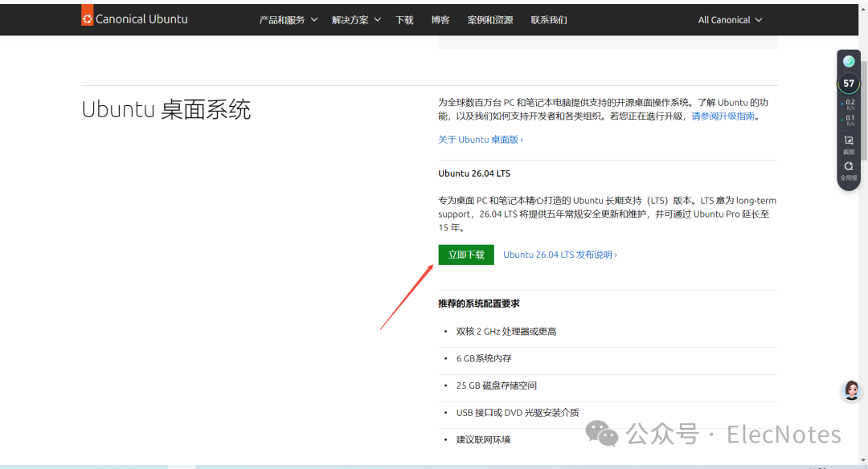Viewport: 868px width, 469px height.
Task: Click the 6 GB系统内存 list item
Action: point(484,358)
